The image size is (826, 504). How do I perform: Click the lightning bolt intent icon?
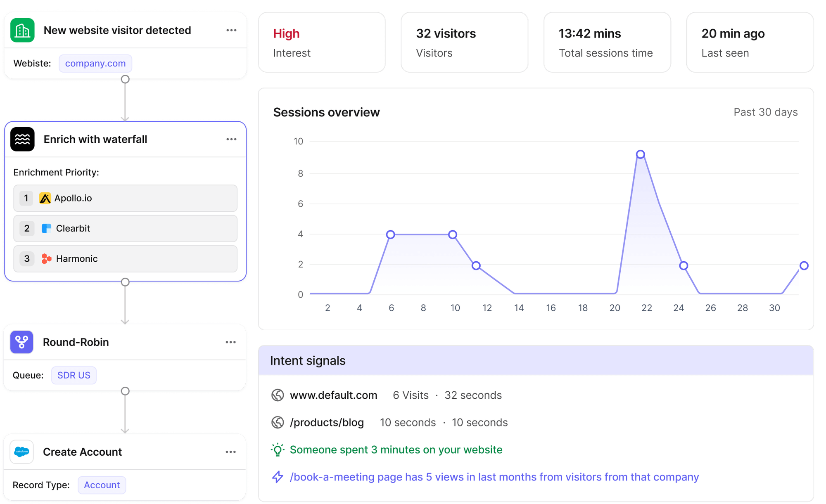point(278,477)
